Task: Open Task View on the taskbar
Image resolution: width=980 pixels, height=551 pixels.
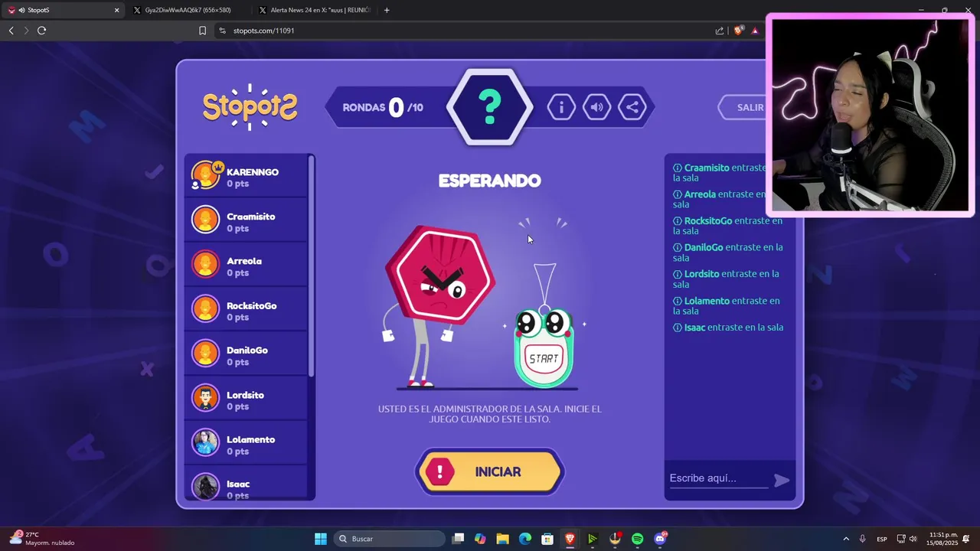Action: click(x=458, y=539)
